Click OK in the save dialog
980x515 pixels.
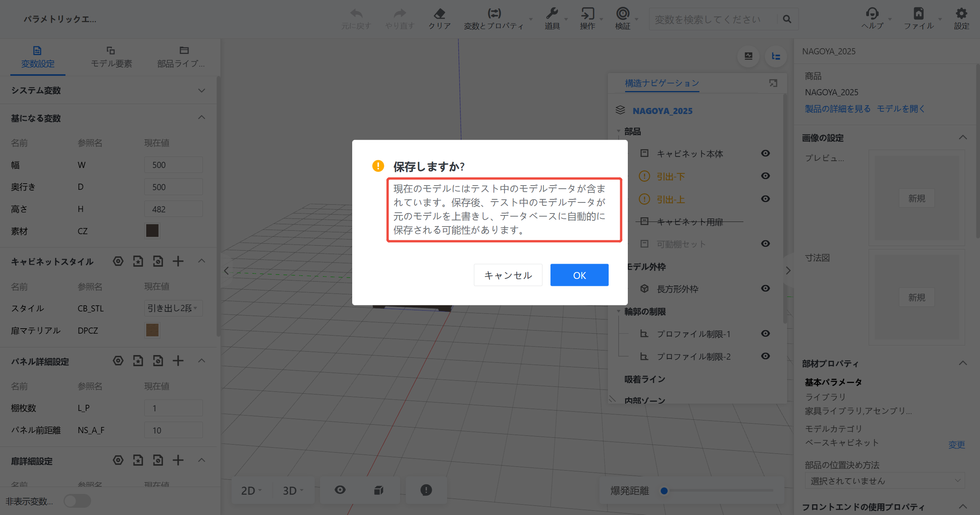(579, 275)
